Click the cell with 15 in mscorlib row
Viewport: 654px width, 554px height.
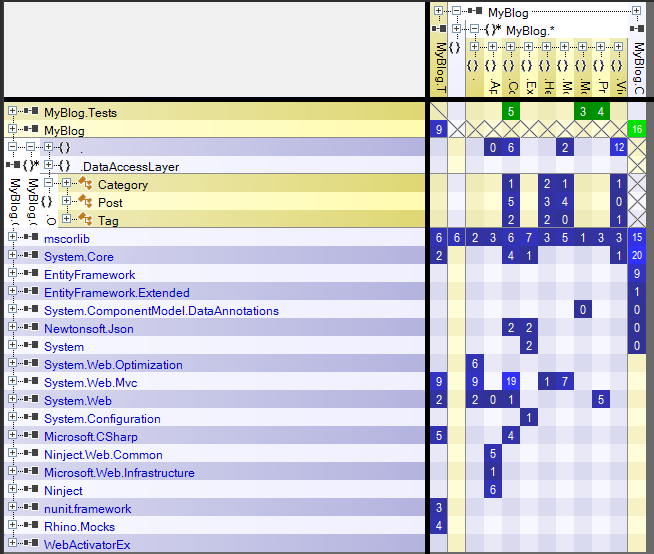coord(637,237)
